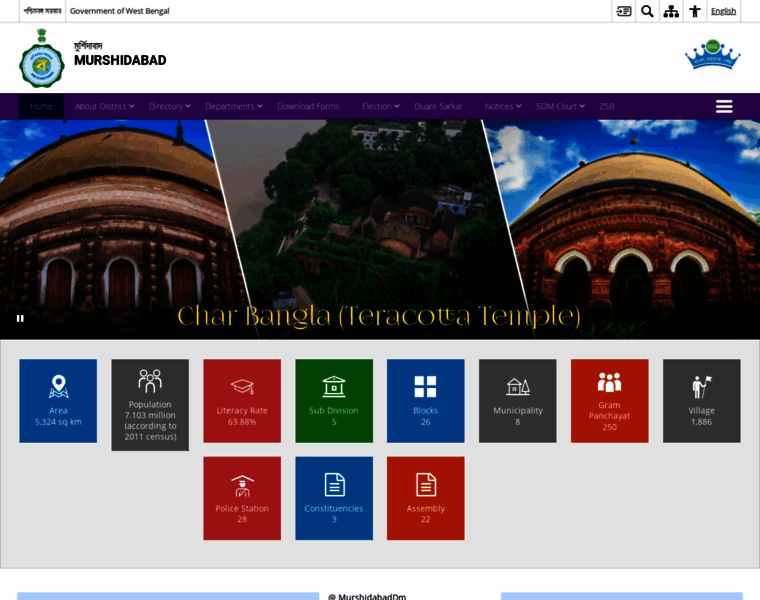Open the sitemap icon

click(671, 11)
